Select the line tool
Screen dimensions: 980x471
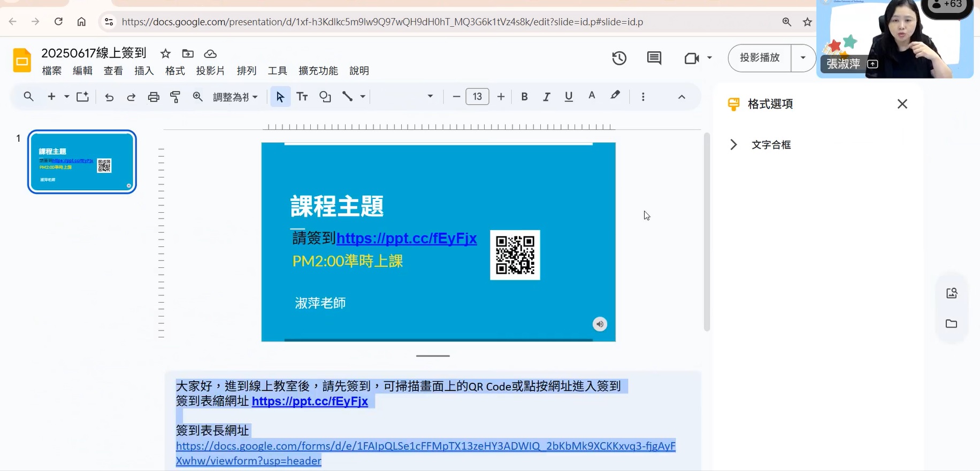(x=348, y=97)
